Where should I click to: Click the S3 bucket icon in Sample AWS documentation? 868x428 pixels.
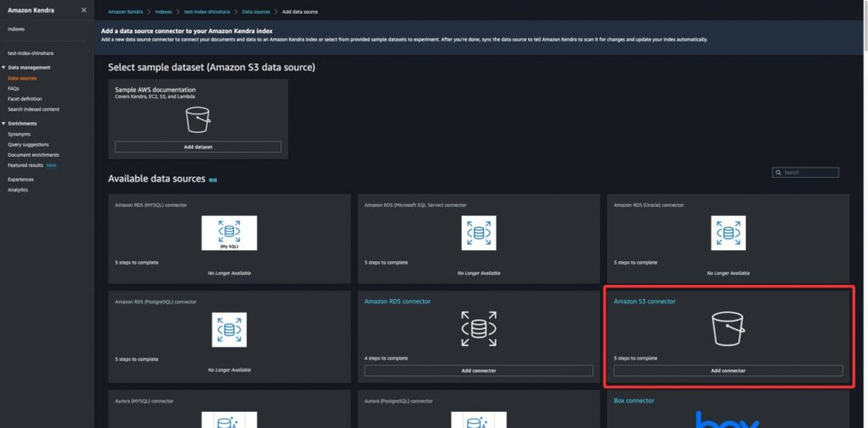(198, 120)
